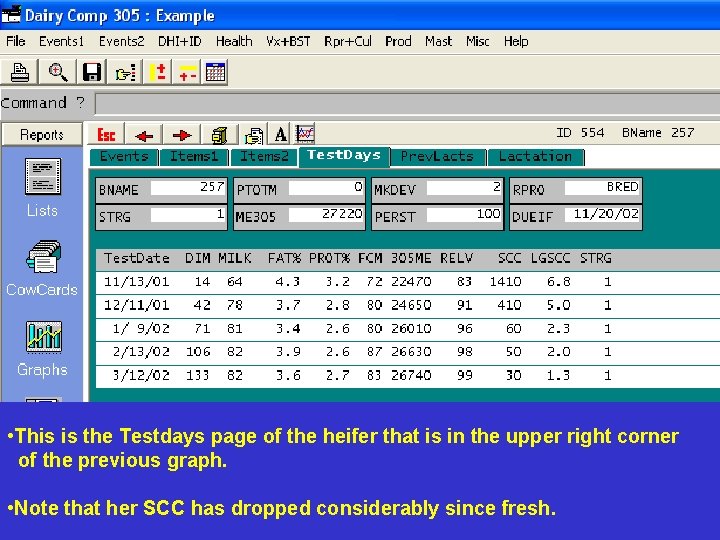Click the RPRO field value BRED

click(x=602, y=187)
